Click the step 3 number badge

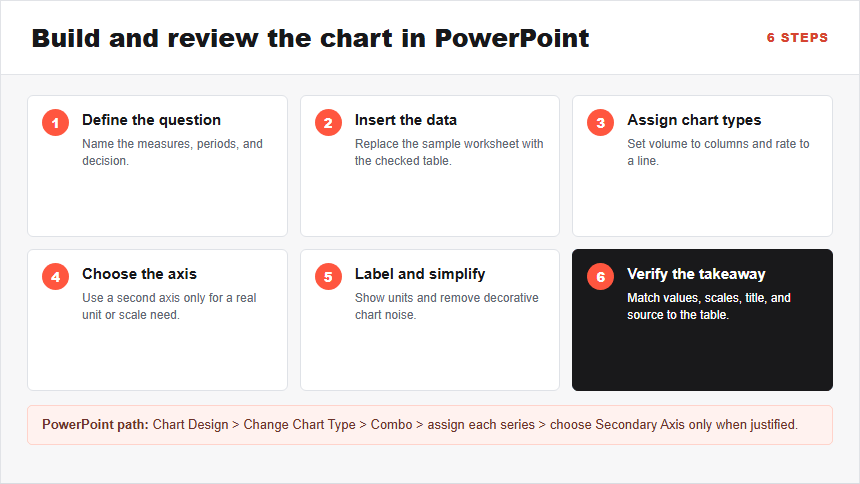click(x=601, y=122)
